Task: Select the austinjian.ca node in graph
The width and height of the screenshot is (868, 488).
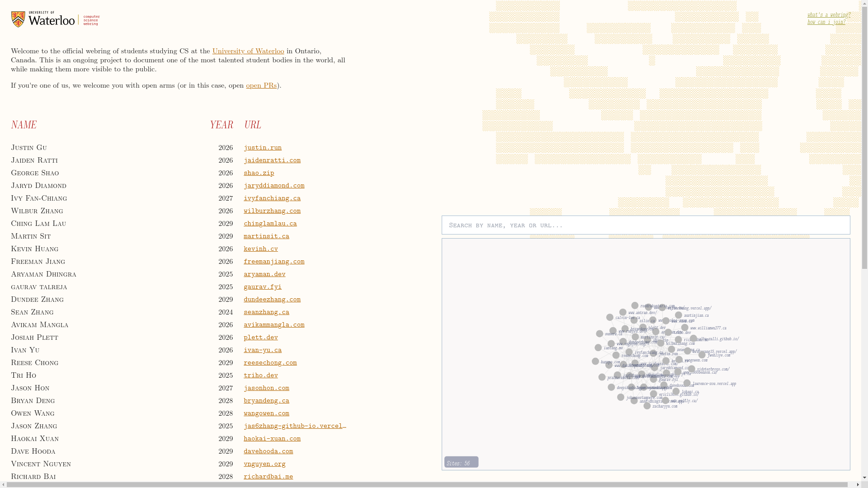Action: point(678,315)
